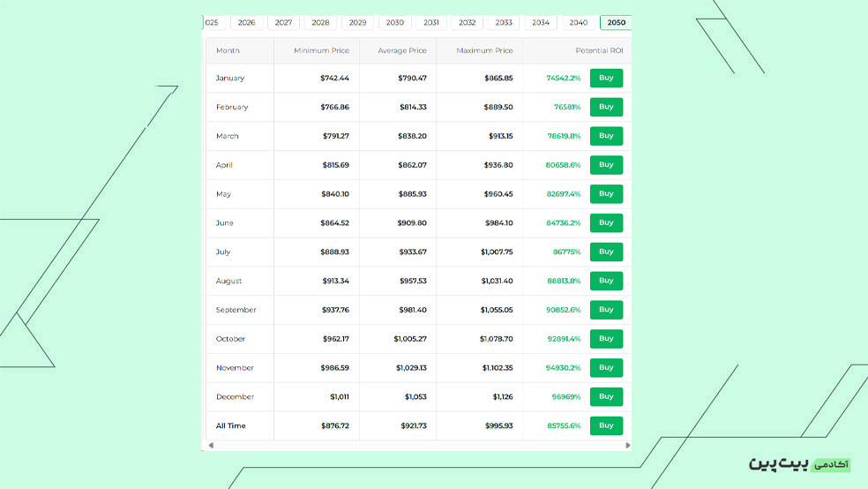This screenshot has width=868, height=489.
Task: Click Buy in the February row
Action: pos(606,107)
